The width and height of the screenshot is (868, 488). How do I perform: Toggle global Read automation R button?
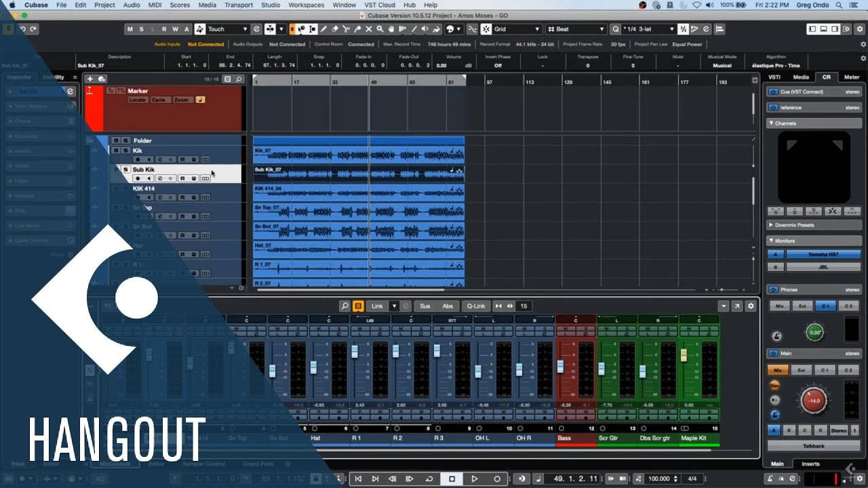coord(163,29)
